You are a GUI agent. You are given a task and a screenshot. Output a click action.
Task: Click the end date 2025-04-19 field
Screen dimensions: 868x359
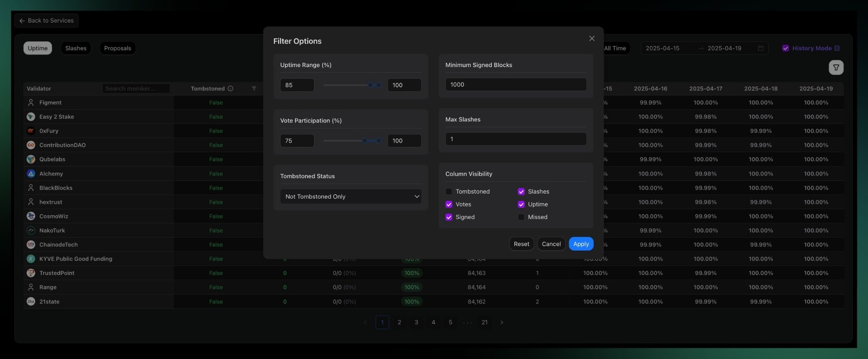(725, 48)
